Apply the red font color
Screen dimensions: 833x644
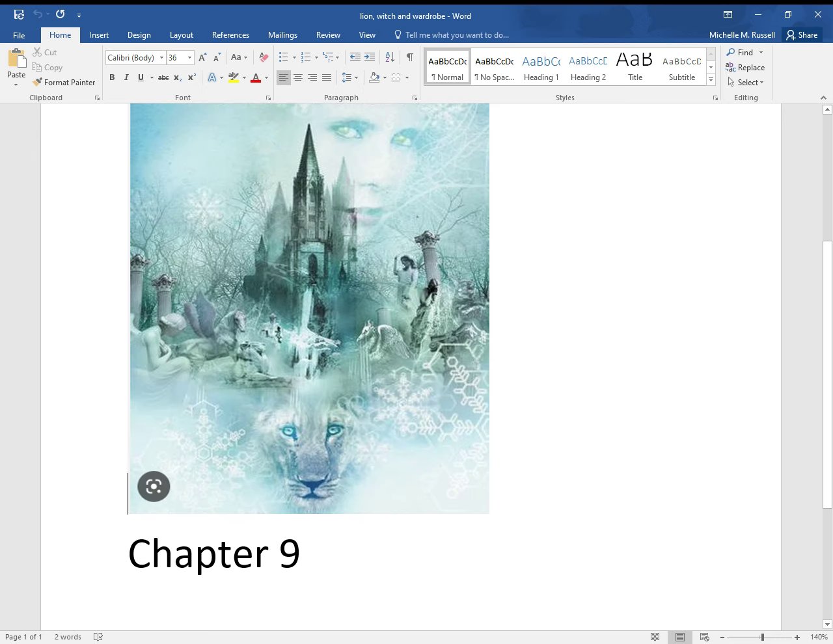[x=256, y=78]
